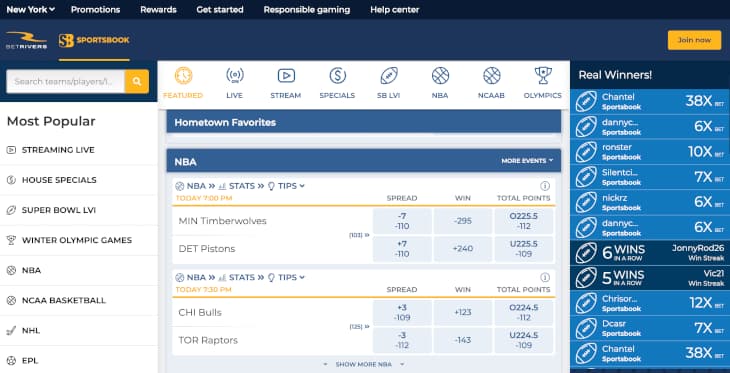Open the Featured clock icon tab
The width and height of the screenshot is (730, 373).
click(x=183, y=76)
